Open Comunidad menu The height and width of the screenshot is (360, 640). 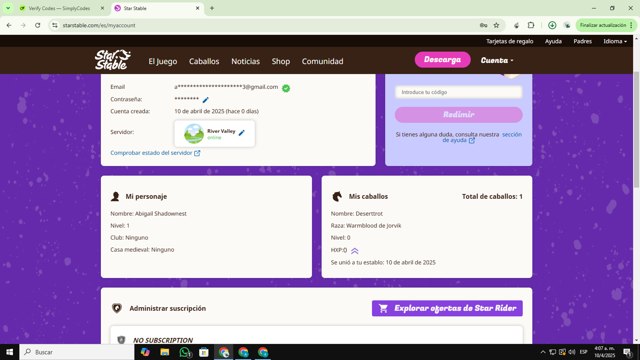coord(322,61)
